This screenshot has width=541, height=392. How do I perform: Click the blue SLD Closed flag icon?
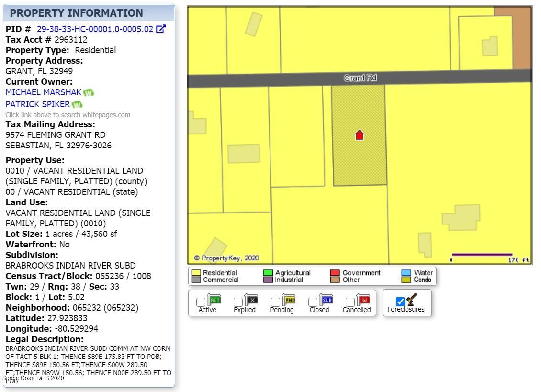coord(327,300)
